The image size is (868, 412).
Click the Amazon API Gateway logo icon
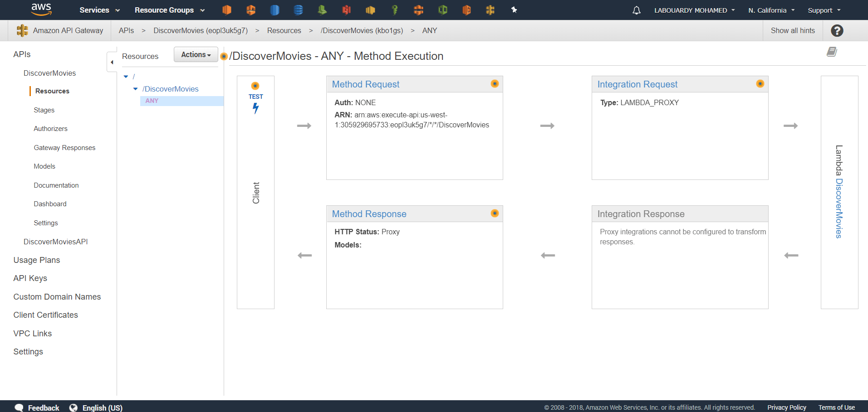[x=22, y=30]
